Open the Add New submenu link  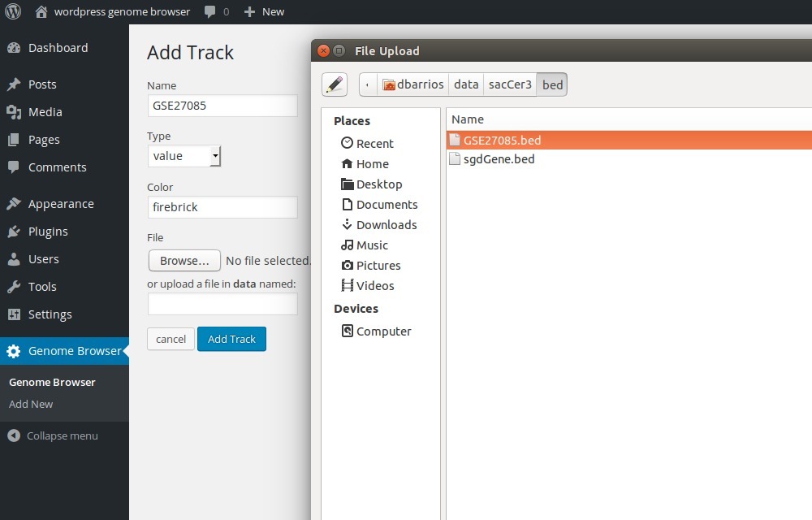[31, 404]
